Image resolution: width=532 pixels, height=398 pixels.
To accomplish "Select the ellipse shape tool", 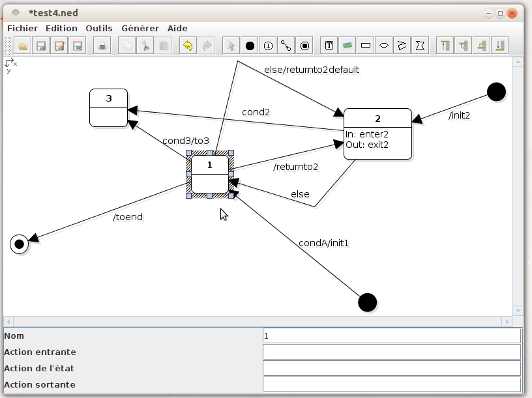I will [x=384, y=46].
